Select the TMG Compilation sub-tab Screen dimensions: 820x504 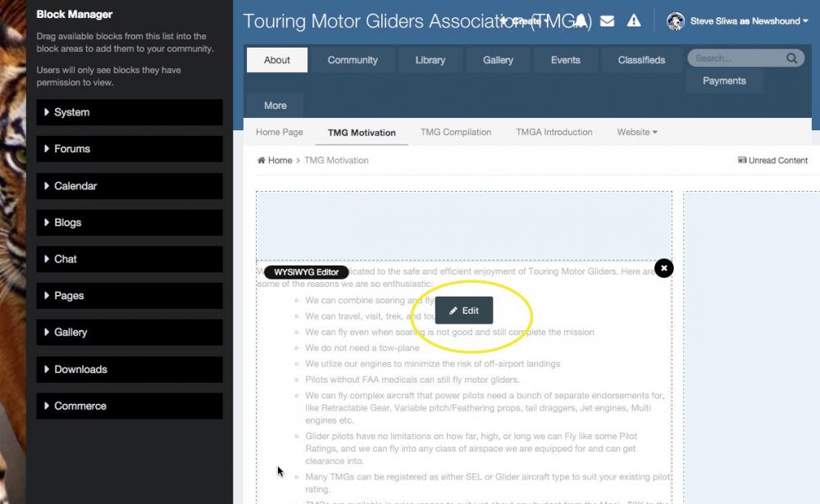coord(455,132)
